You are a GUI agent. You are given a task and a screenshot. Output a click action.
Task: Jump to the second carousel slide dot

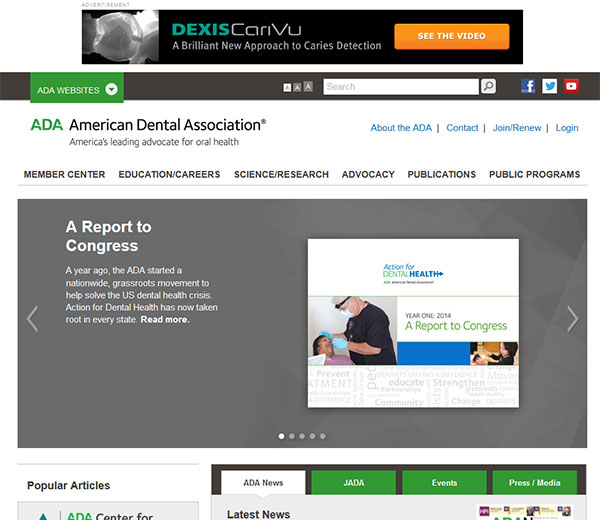point(291,436)
